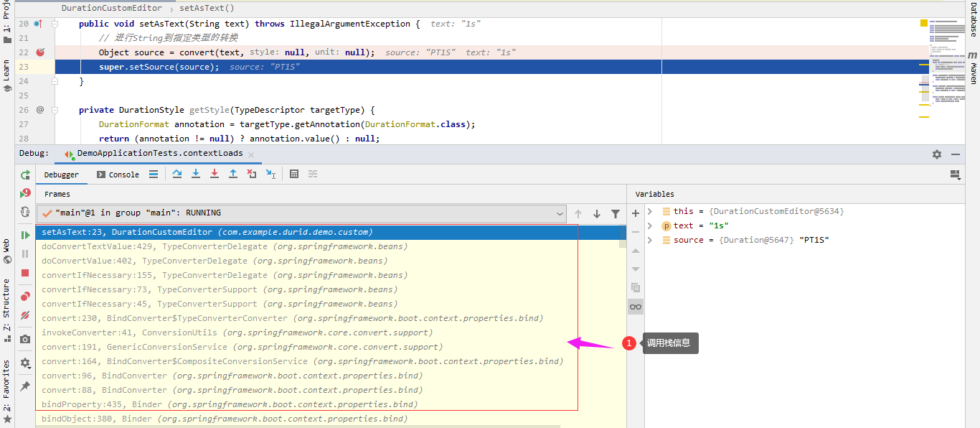The height and width of the screenshot is (428, 980).
Task: Toggle breakpoint on line 22
Action: click(x=40, y=52)
